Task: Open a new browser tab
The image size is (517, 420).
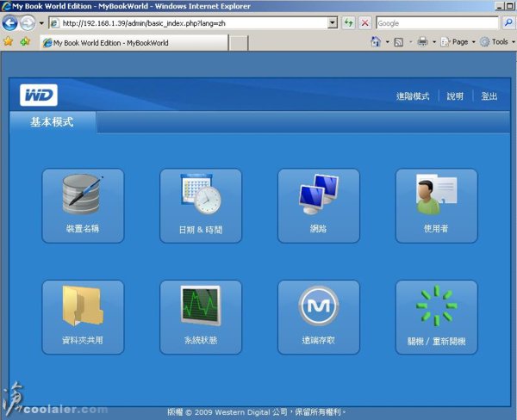Action: (x=238, y=43)
